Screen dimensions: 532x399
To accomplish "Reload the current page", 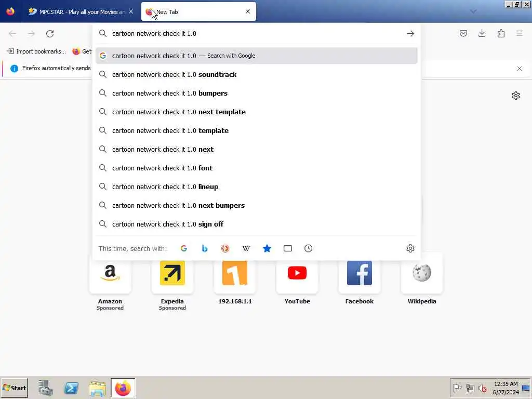I will pos(50,33).
